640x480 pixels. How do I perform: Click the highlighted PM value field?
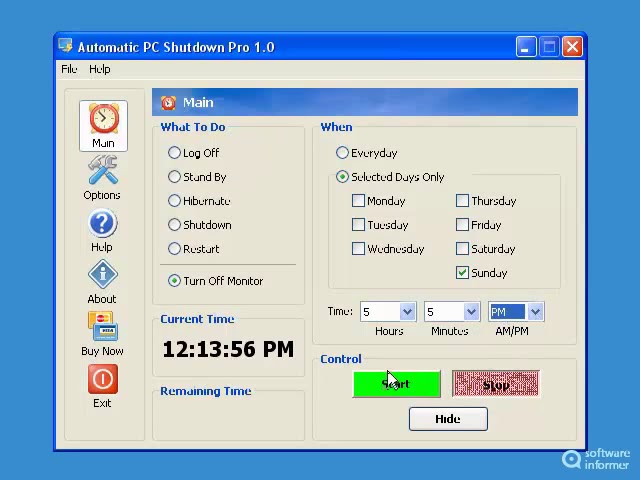[508, 312]
